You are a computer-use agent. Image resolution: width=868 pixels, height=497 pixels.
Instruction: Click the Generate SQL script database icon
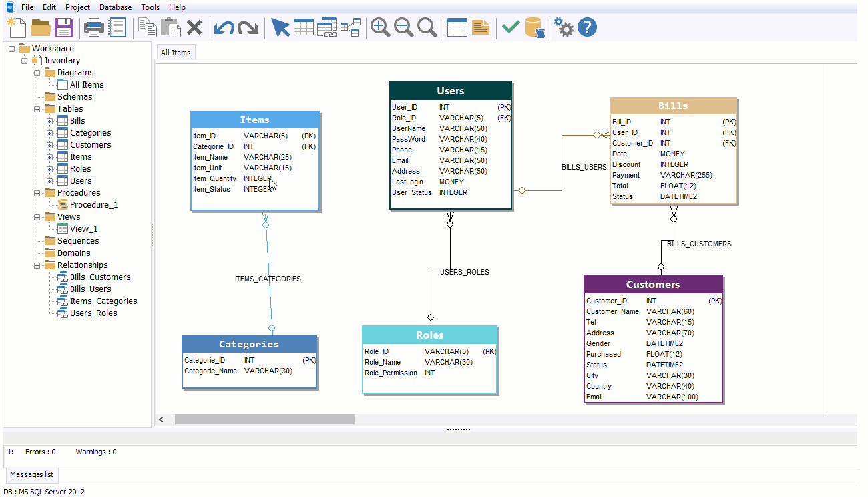[x=535, y=27]
